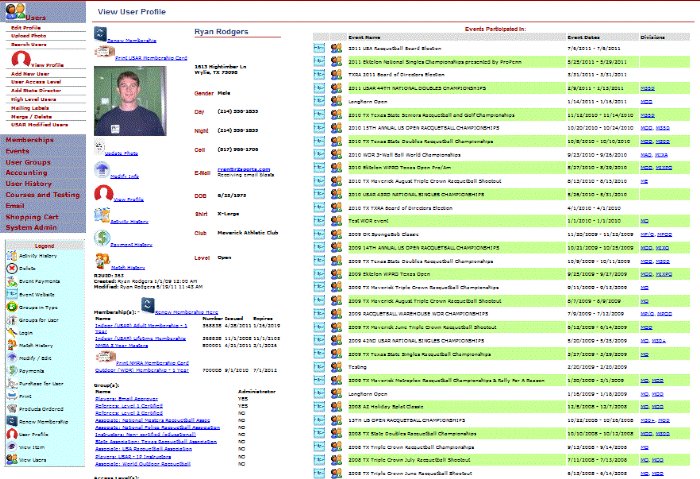Click event website icon for Test WOR event
The width and height of the screenshot is (700, 479).
[x=319, y=220]
